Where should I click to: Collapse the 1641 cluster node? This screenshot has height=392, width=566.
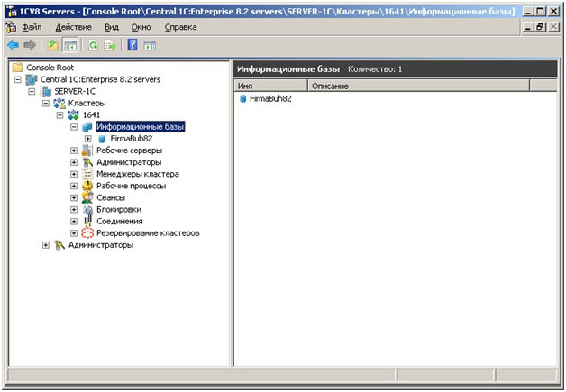coord(59,115)
